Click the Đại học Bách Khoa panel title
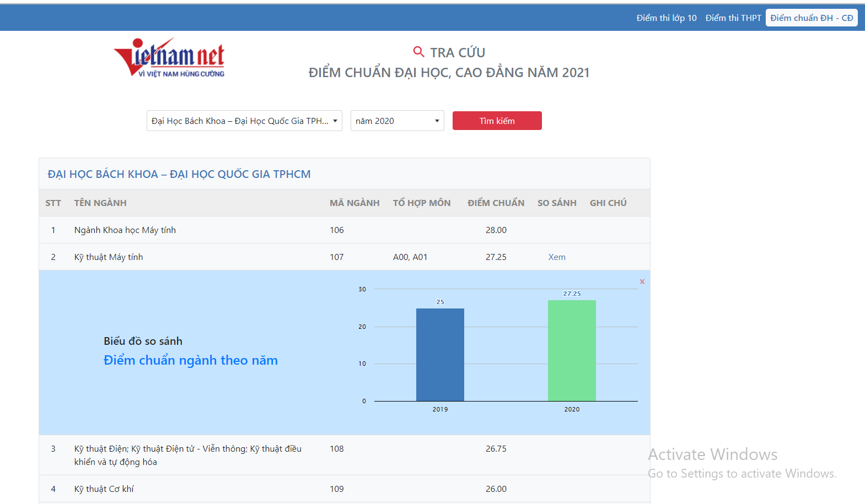Screen dimensions: 865x504 pyautogui.click(x=179, y=175)
